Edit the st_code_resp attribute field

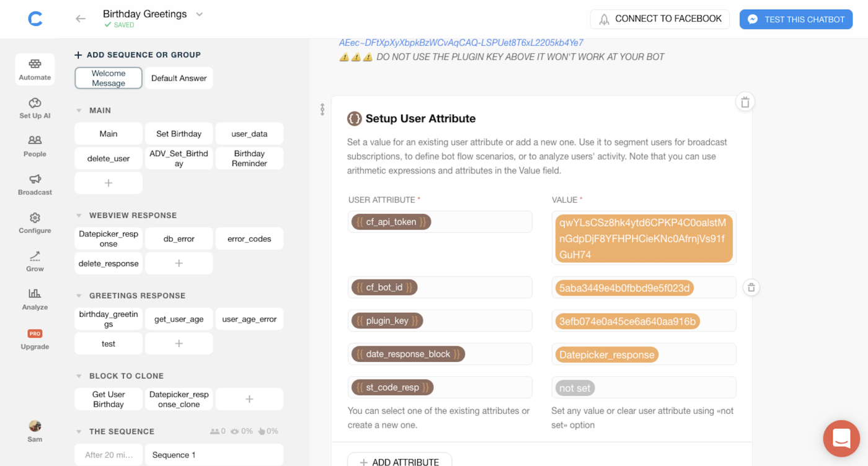[x=440, y=387]
